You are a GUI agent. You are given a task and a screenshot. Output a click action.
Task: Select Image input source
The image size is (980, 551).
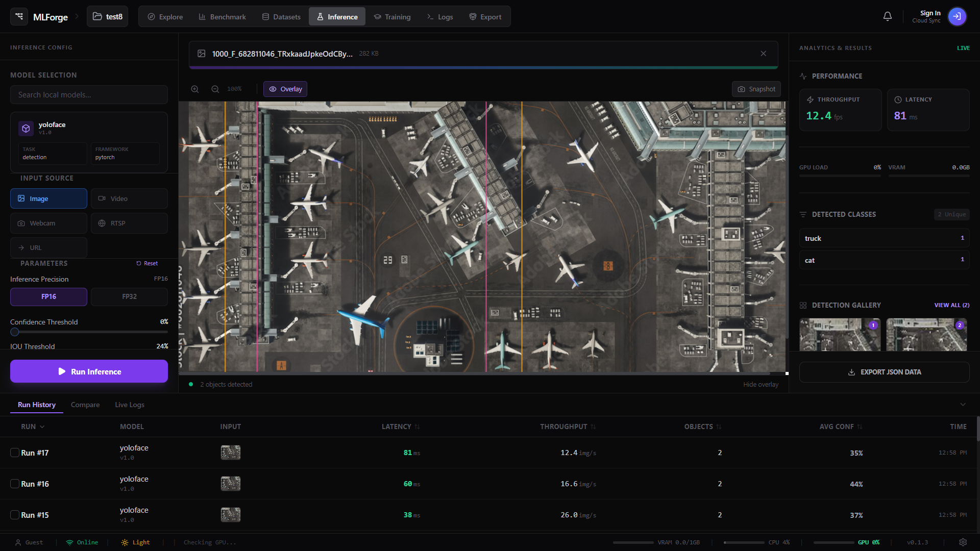click(48, 198)
